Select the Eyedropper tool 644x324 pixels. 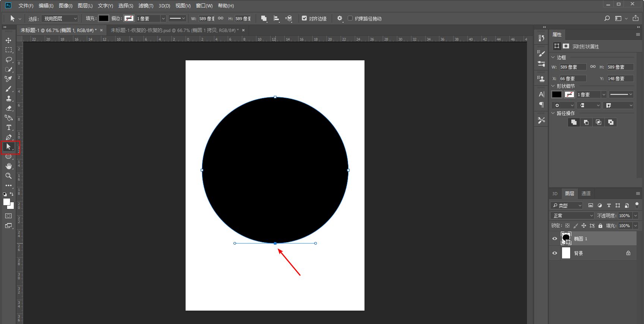9,79
